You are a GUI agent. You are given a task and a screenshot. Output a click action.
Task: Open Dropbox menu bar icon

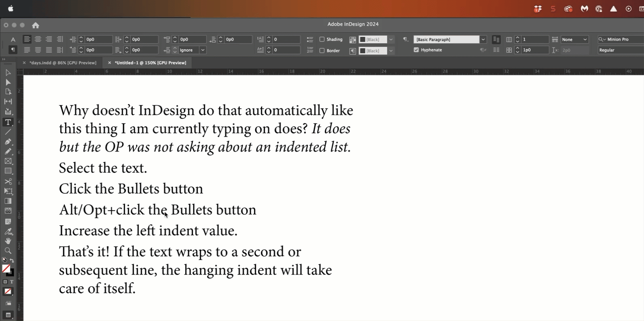click(x=538, y=9)
